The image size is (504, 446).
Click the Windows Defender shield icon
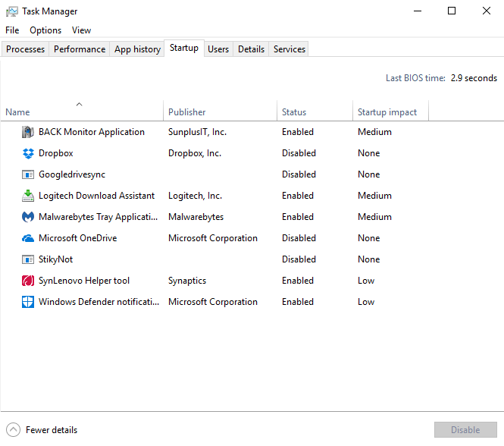click(x=28, y=302)
